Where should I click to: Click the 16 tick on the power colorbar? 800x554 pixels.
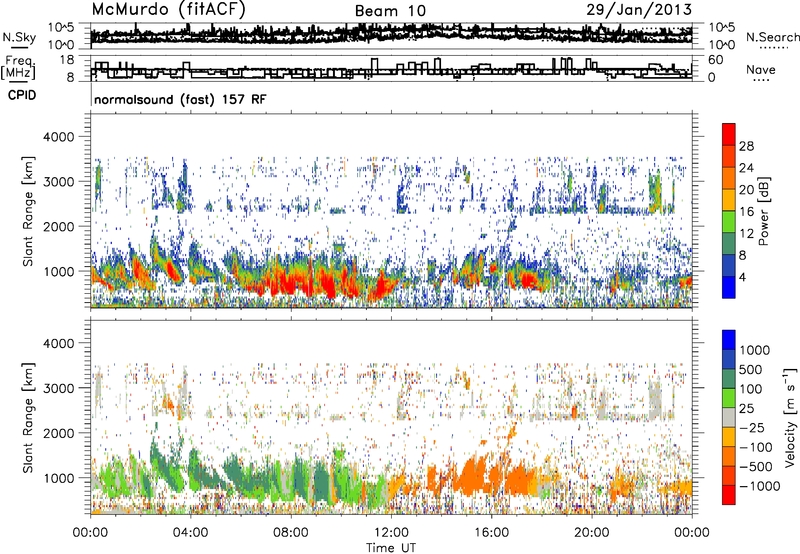tap(746, 212)
